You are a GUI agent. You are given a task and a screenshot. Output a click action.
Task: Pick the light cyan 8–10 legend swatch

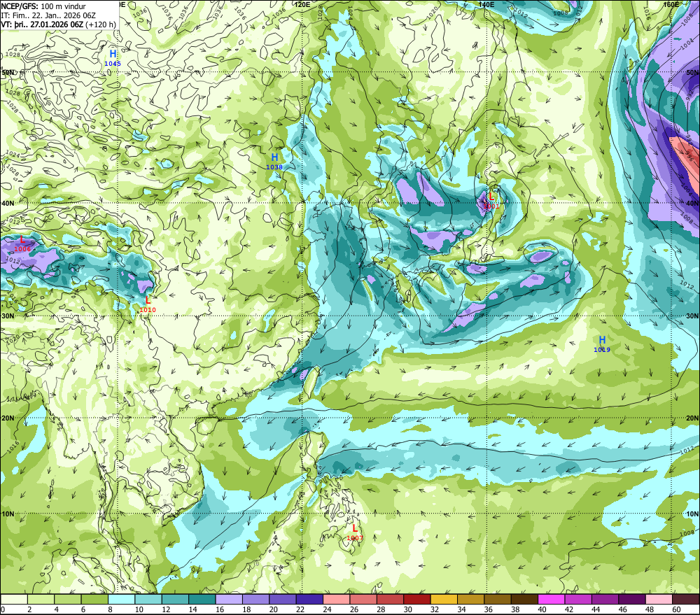(121, 599)
